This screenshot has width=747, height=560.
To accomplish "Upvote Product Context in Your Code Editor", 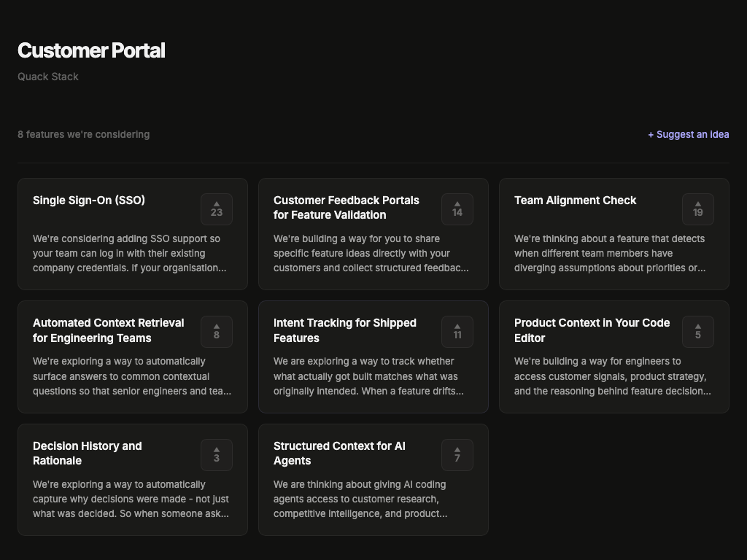I will coord(697,332).
